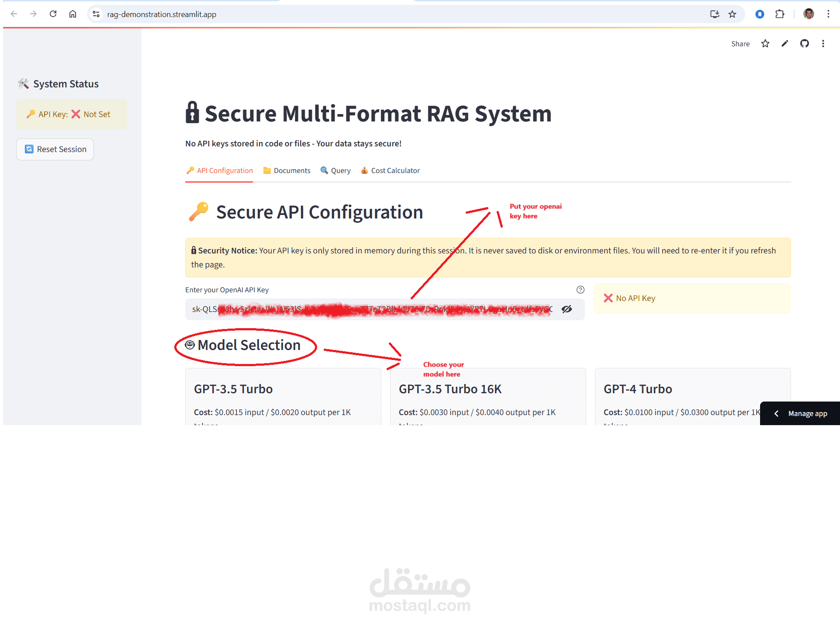840x627 pixels.
Task: Click 'Secure API Configuration' heading
Action: click(x=319, y=212)
